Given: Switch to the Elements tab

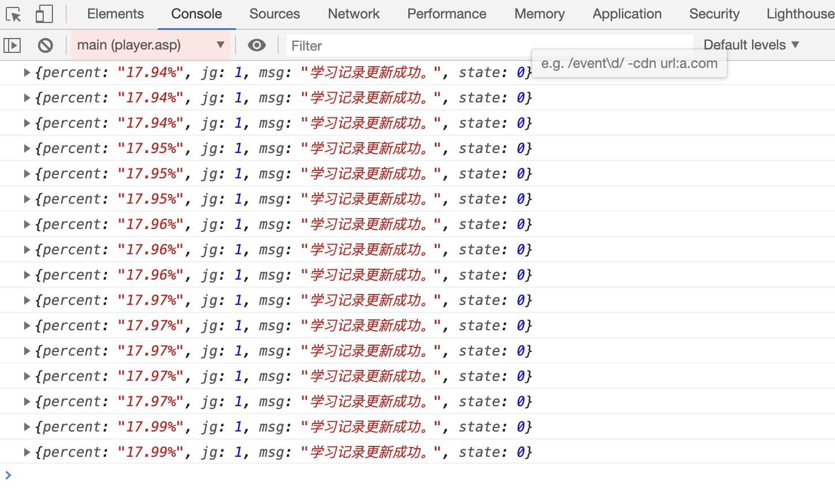Looking at the screenshot, I should 116,14.
